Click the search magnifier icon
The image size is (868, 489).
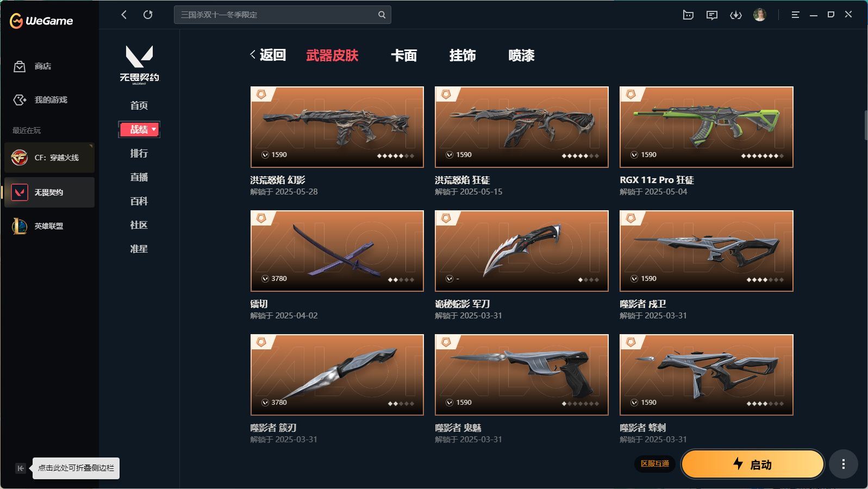382,15
